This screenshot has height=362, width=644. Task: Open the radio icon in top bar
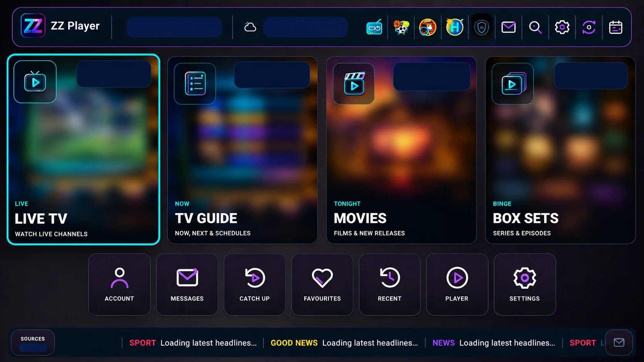point(374,27)
